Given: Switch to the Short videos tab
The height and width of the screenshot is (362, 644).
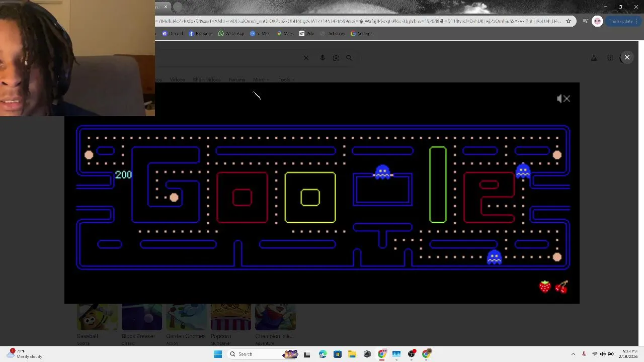Looking at the screenshot, I should [206, 79].
